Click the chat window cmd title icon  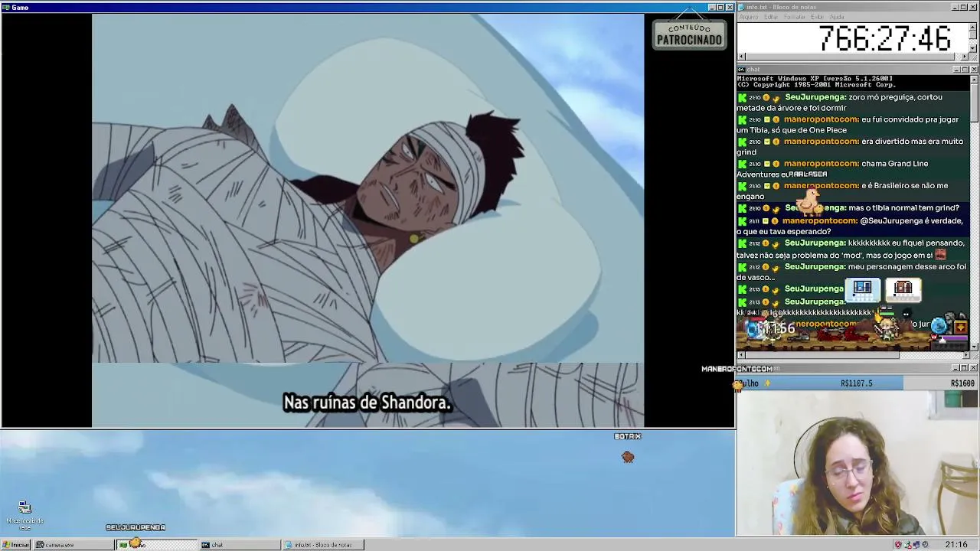click(742, 70)
